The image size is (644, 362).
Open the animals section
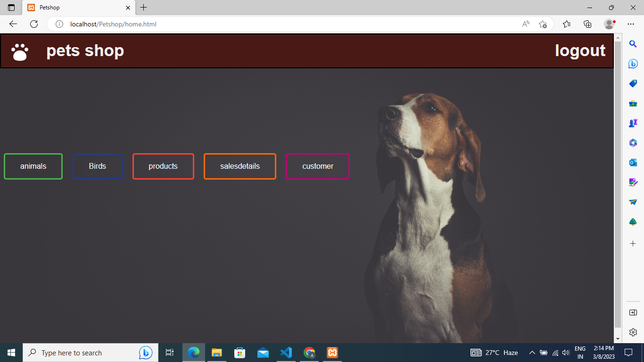coord(33,166)
